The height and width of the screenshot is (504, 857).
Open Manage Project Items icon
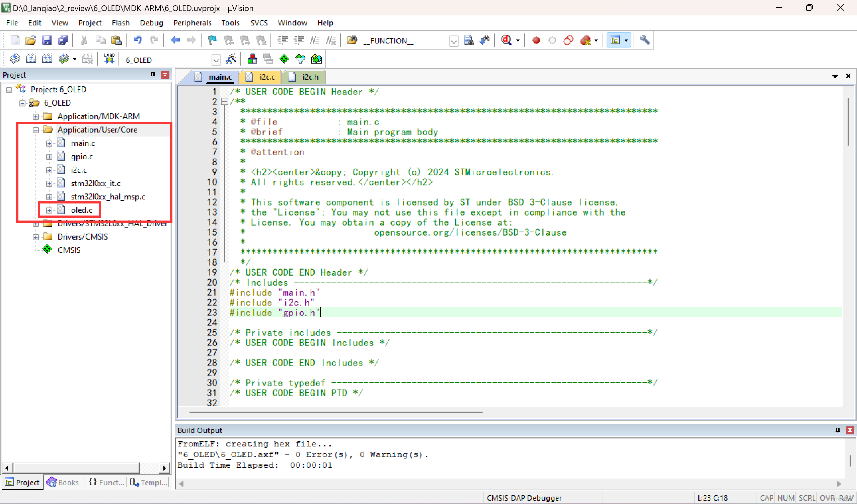[252, 59]
